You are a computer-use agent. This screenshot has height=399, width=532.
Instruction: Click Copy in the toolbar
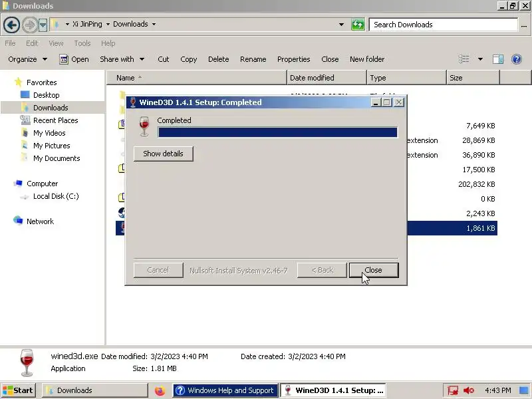click(x=189, y=59)
